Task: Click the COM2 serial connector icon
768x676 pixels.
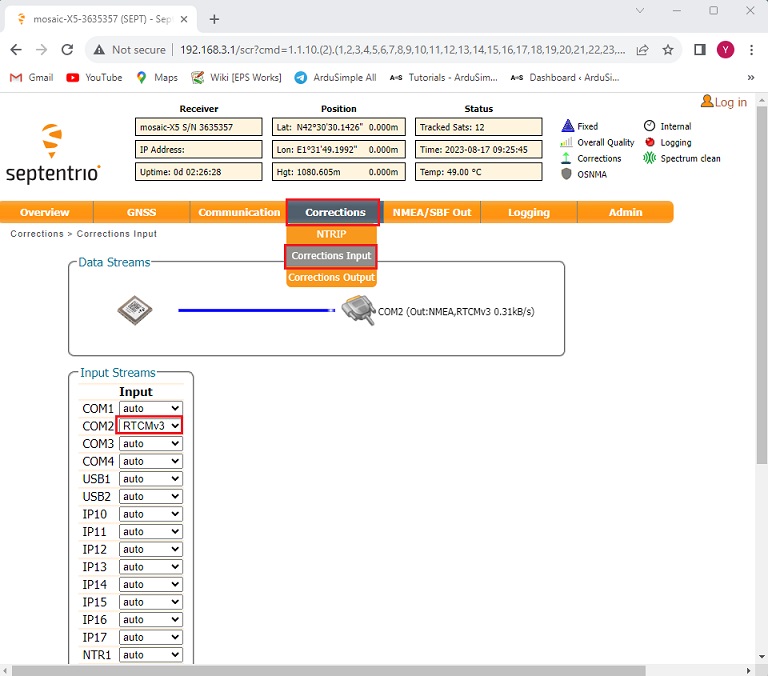Action: coord(356,311)
